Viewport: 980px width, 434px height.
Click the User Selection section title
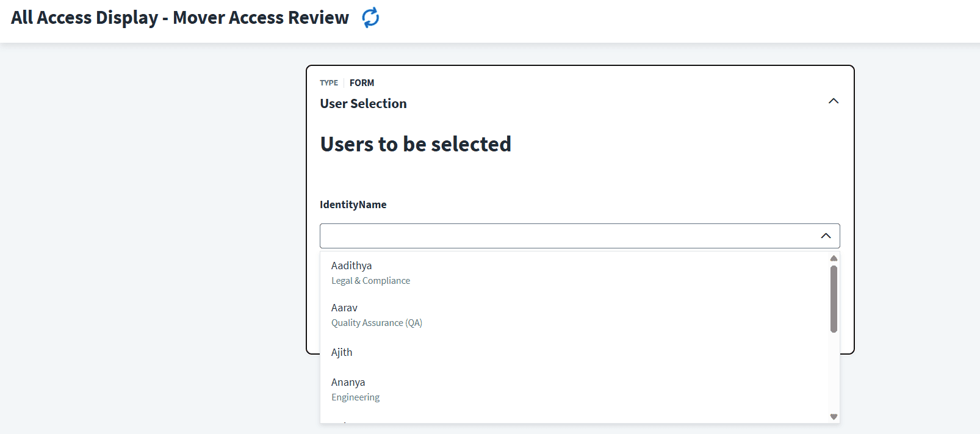tap(363, 104)
